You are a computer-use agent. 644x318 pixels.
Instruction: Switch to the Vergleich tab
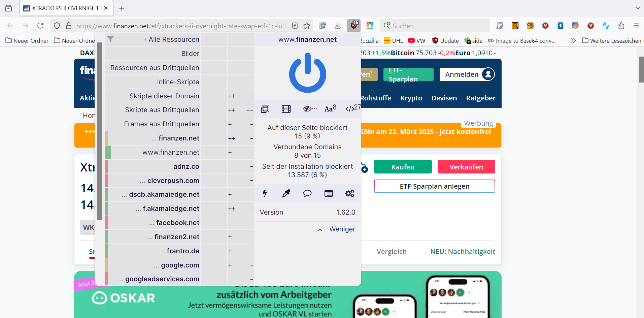[x=392, y=252]
